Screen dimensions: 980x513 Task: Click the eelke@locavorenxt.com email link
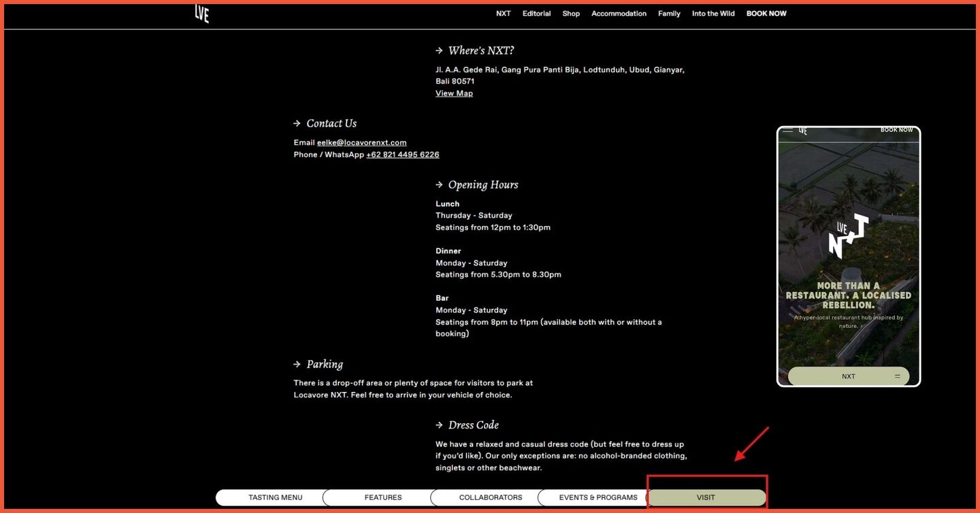[361, 143]
